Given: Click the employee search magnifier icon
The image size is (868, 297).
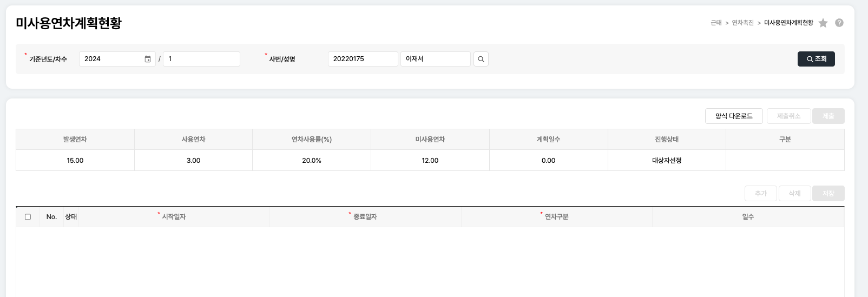Looking at the screenshot, I should click(x=481, y=59).
